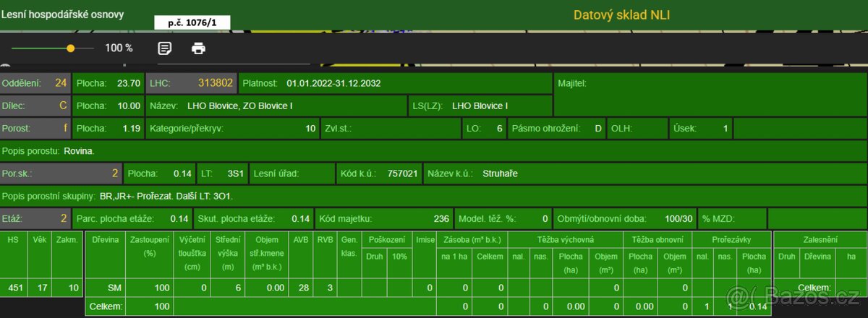The height and width of the screenshot is (318, 868).
Task: Click the print icon in the toolbar
Action: click(x=198, y=48)
